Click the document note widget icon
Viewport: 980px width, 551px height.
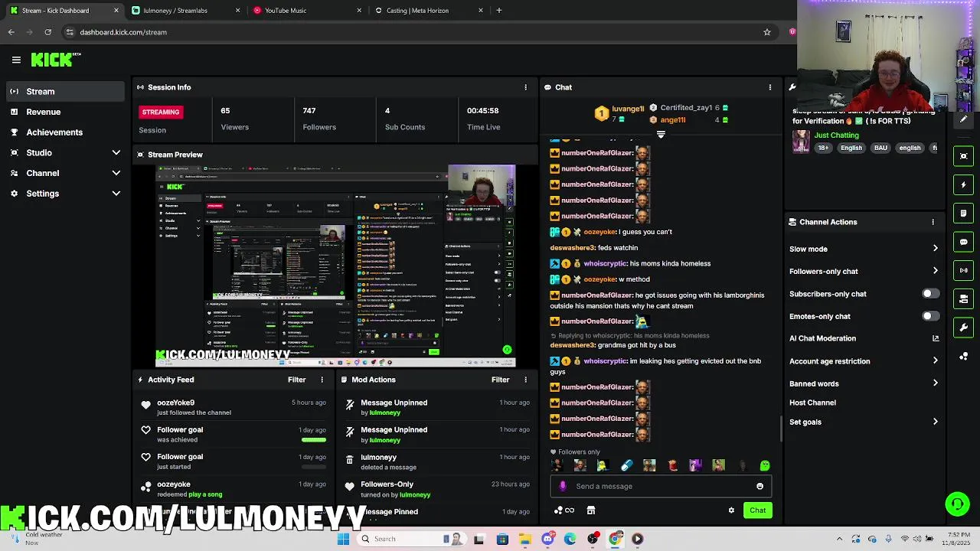coord(964,213)
